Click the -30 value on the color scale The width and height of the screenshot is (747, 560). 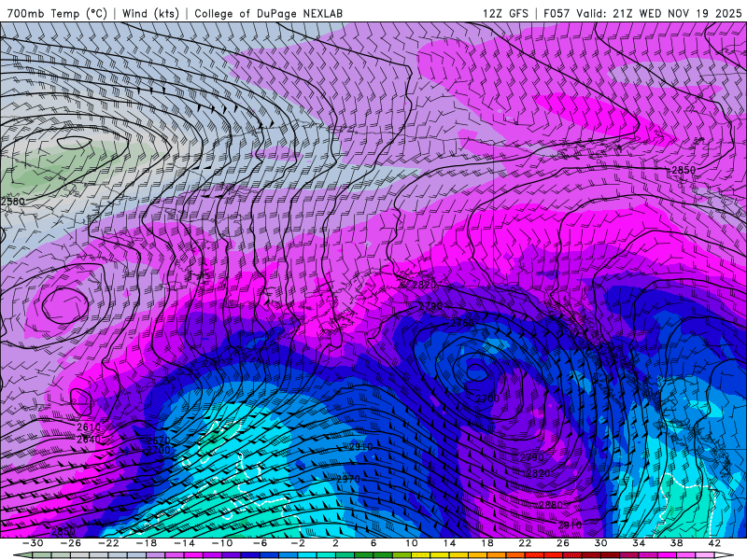tap(34, 543)
